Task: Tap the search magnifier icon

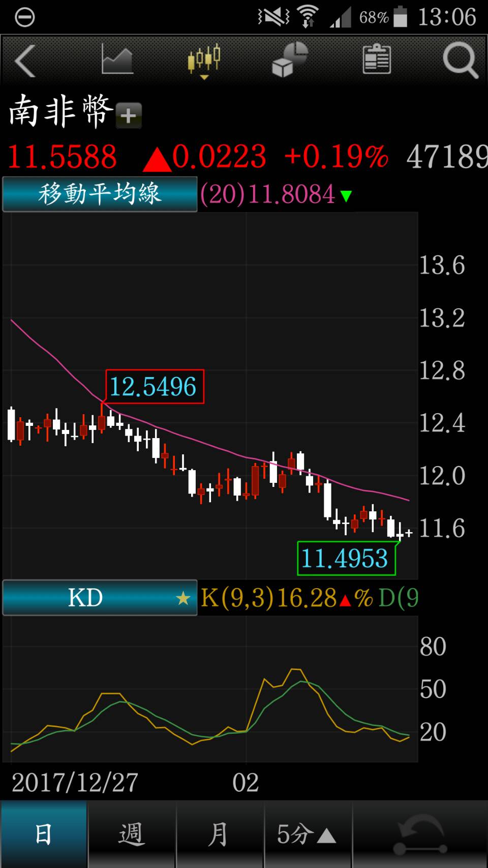Action: pyautogui.click(x=461, y=61)
